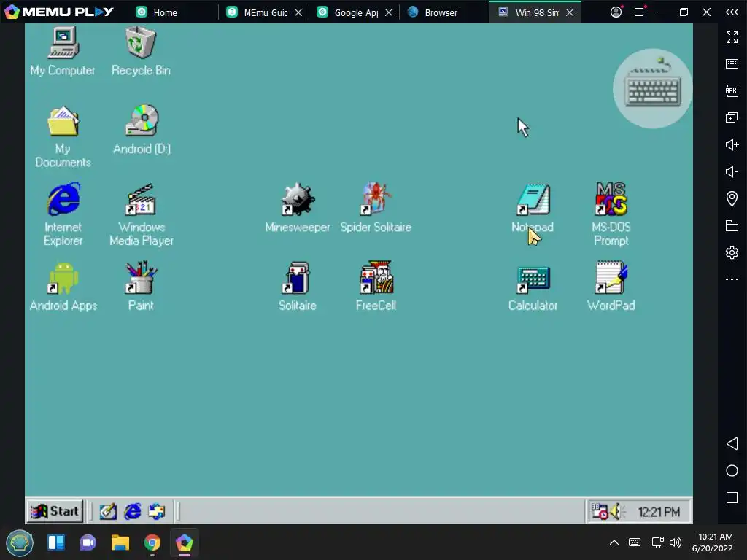Open File Explorer on host taskbar
The image size is (747, 560).
point(120,542)
